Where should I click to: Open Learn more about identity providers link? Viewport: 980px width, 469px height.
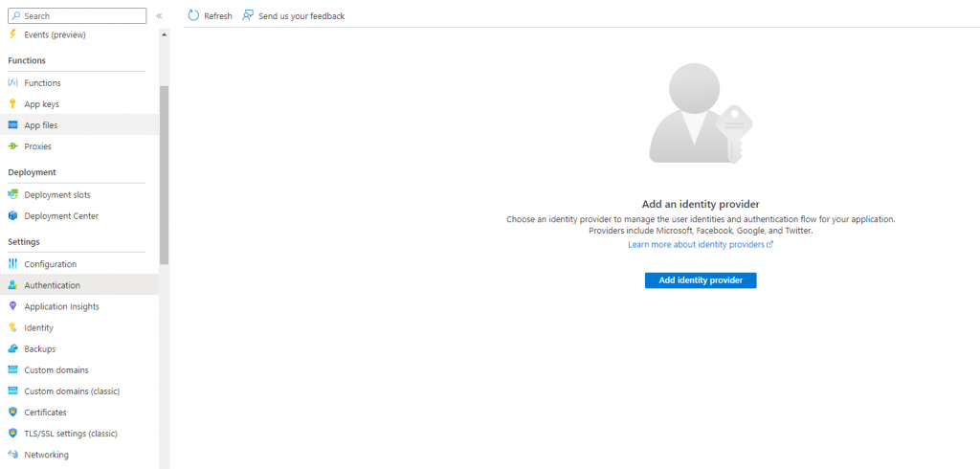pos(696,245)
